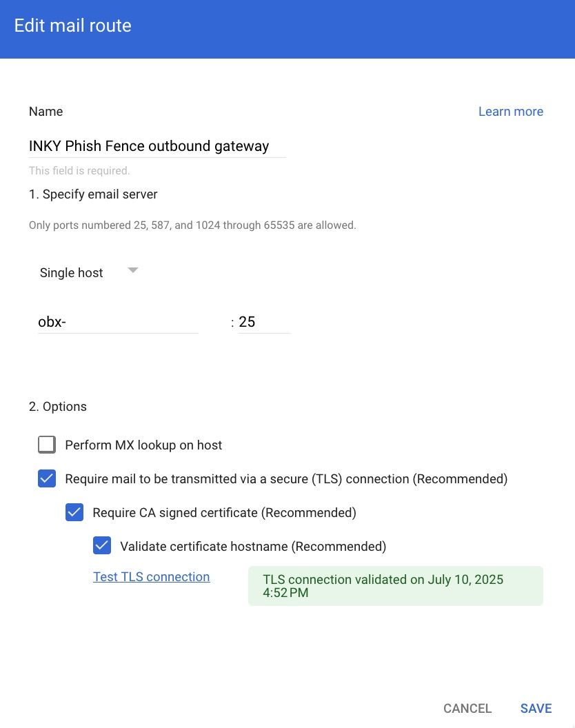The image size is (575, 728).
Task: Open the Learn more help link
Action: (510, 112)
